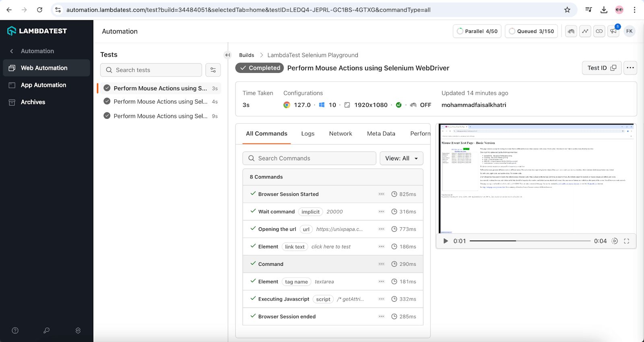Open the View: All dropdown
The image size is (644, 342).
pyautogui.click(x=401, y=158)
